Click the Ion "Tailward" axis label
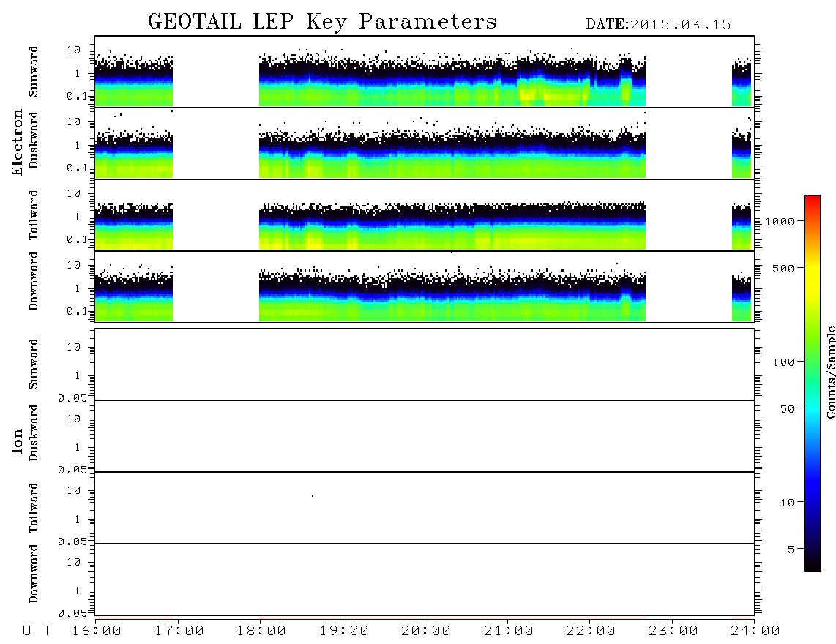The image size is (836, 644). pyautogui.click(x=33, y=508)
